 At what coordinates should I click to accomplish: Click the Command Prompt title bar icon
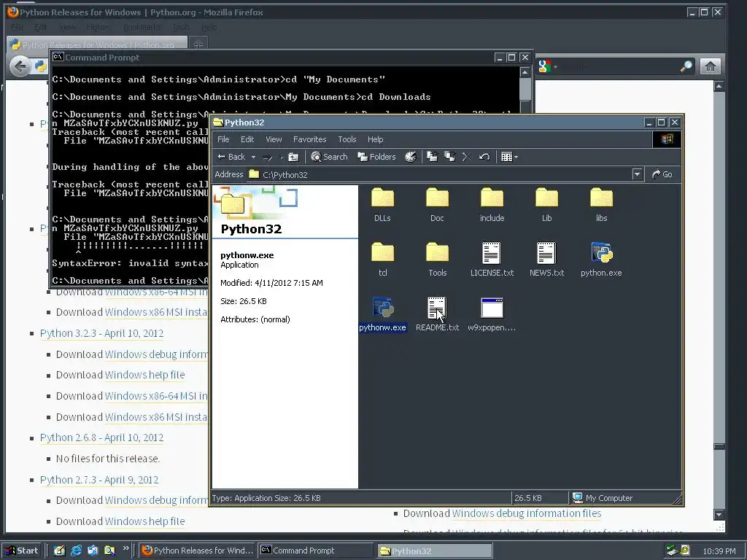[58, 57]
